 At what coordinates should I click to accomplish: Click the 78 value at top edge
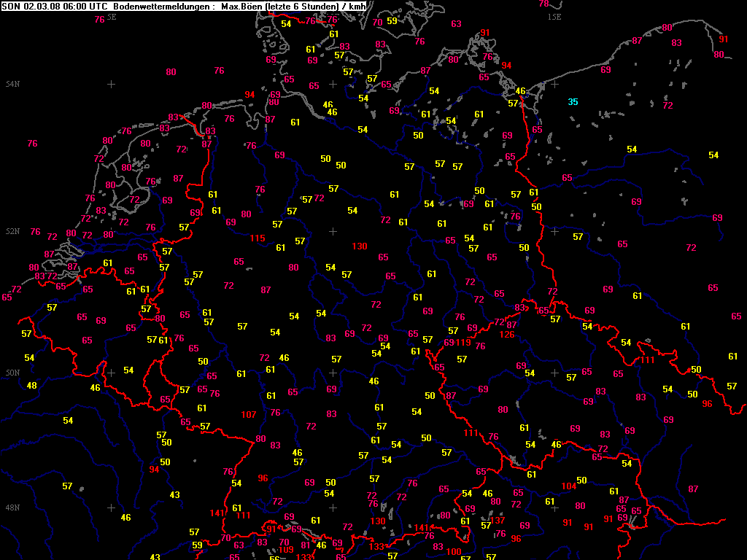543,4
